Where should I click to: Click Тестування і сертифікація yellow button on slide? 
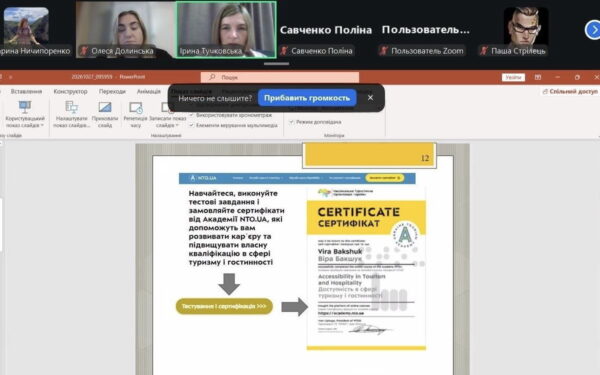coord(224,306)
